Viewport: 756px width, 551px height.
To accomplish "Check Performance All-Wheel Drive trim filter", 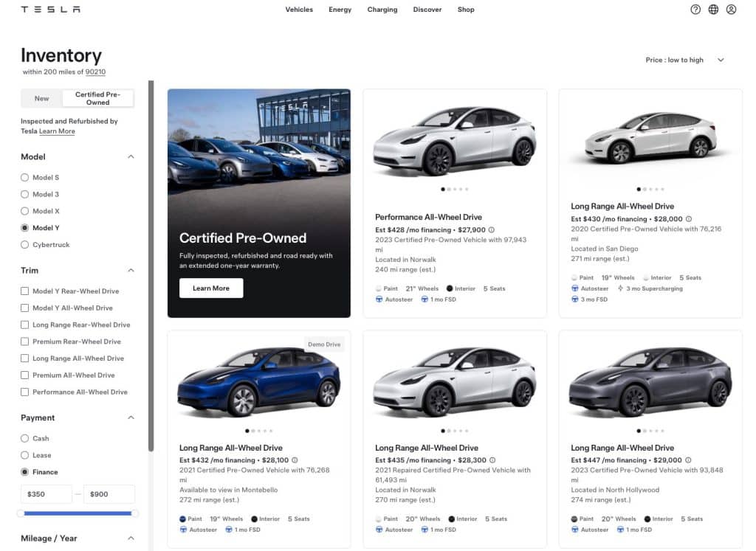I will coord(24,392).
